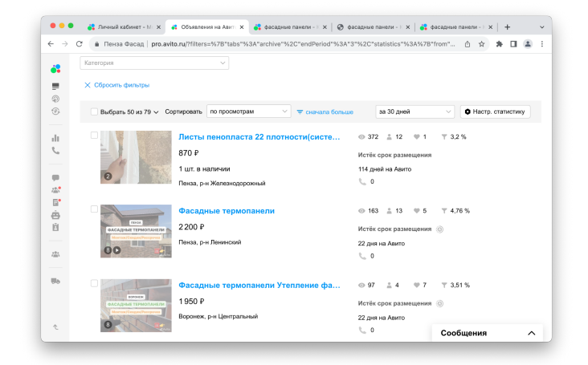Click the foam sheets listing thumbnail
This screenshot has height=365, width=588.
pyautogui.click(x=136, y=157)
